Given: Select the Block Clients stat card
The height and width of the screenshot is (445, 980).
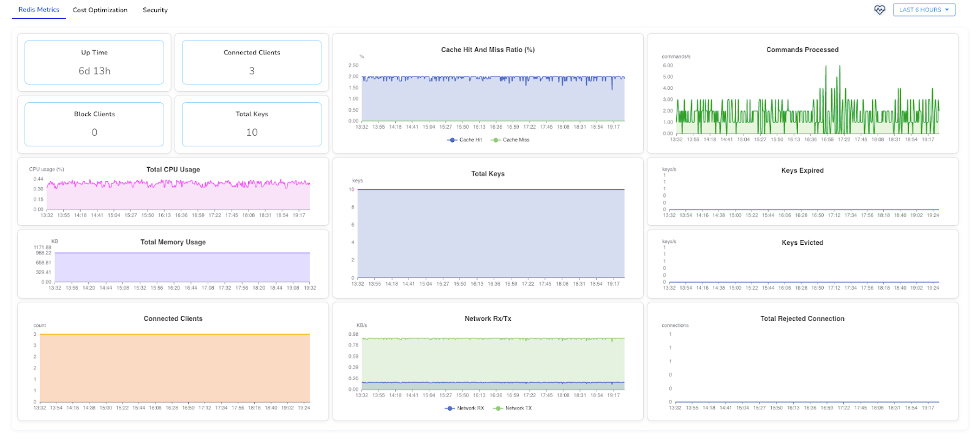Looking at the screenshot, I should [94, 124].
